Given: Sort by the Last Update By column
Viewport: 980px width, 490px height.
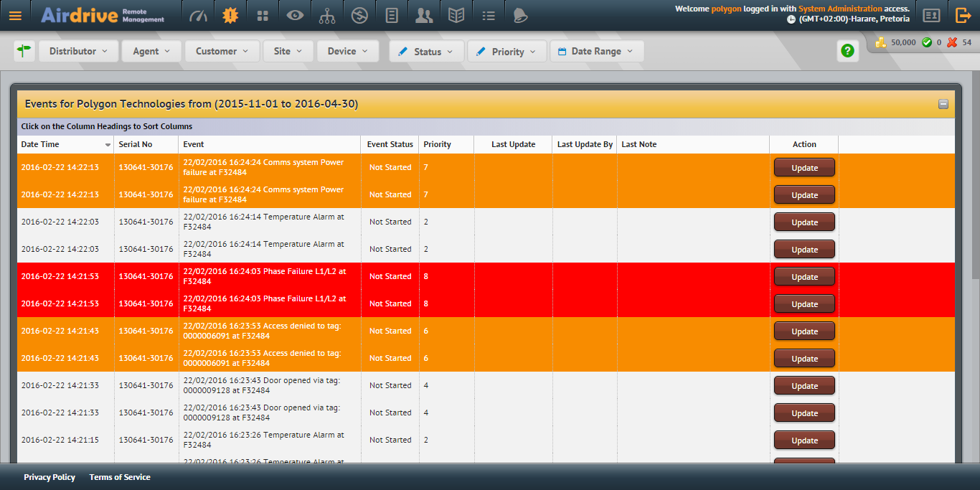Looking at the screenshot, I should (585, 144).
